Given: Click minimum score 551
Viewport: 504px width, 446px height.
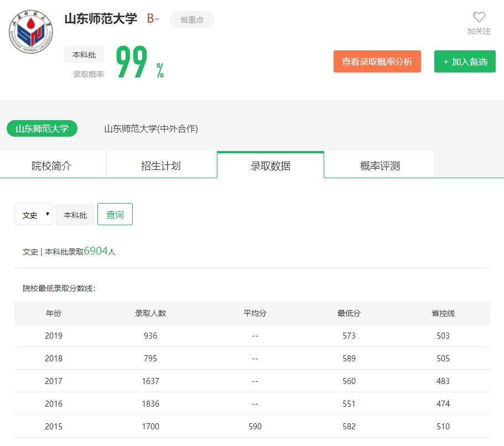Looking at the screenshot, I should coord(349,404).
